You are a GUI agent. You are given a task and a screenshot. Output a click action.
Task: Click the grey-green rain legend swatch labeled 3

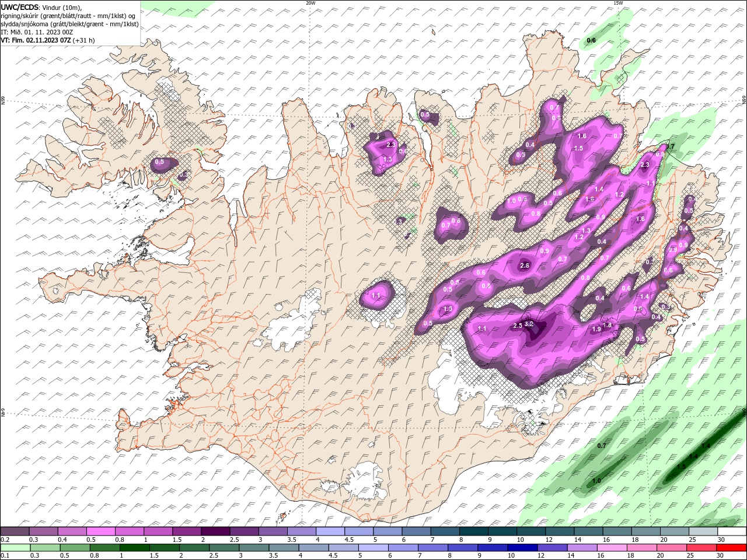point(254,548)
